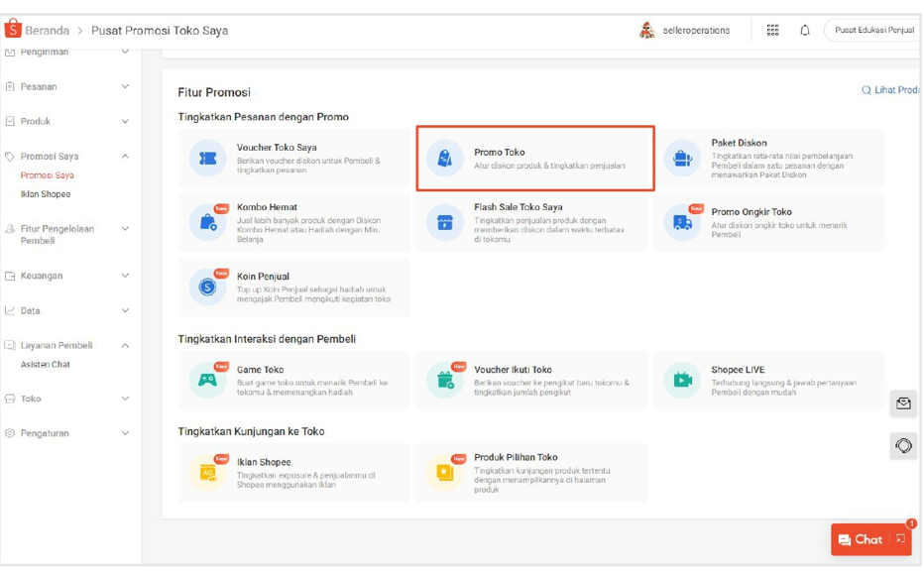This screenshot has width=924, height=575.
Task: Open Pusat Edukasi Penjual button
Action: tap(873, 30)
